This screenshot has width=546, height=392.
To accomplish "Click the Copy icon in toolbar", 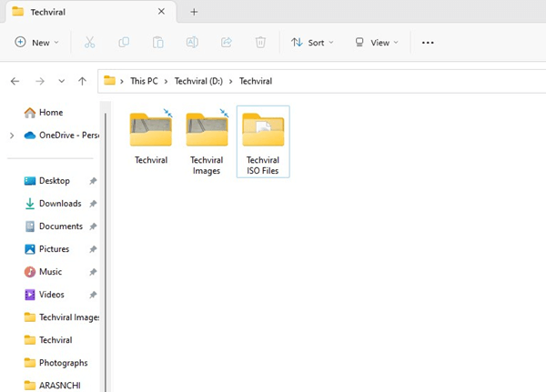I will tap(124, 43).
